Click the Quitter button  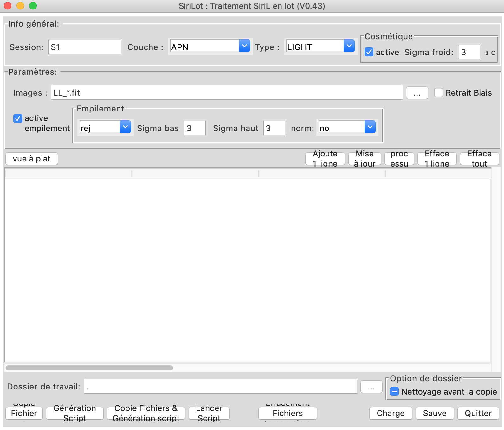[x=478, y=413]
